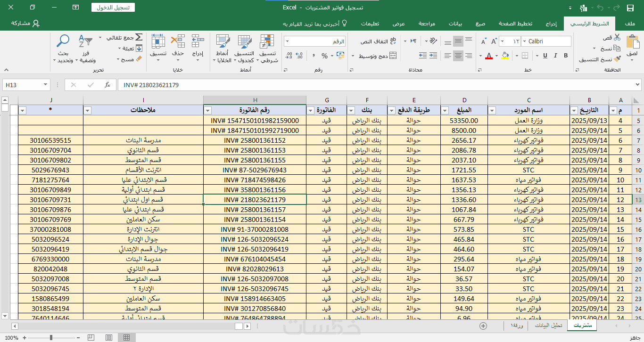
Task: Click the Clear (مسح) eraser icon
Action: click(x=139, y=59)
